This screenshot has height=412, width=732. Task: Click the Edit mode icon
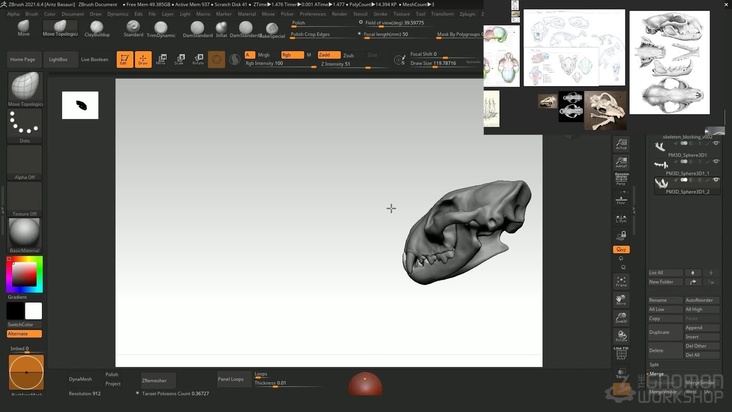(x=125, y=60)
